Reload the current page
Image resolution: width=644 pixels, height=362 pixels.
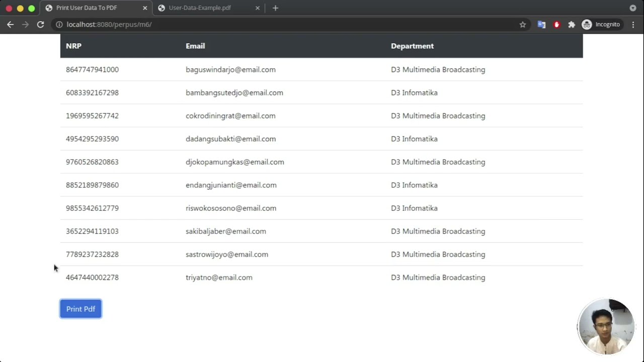(x=40, y=24)
